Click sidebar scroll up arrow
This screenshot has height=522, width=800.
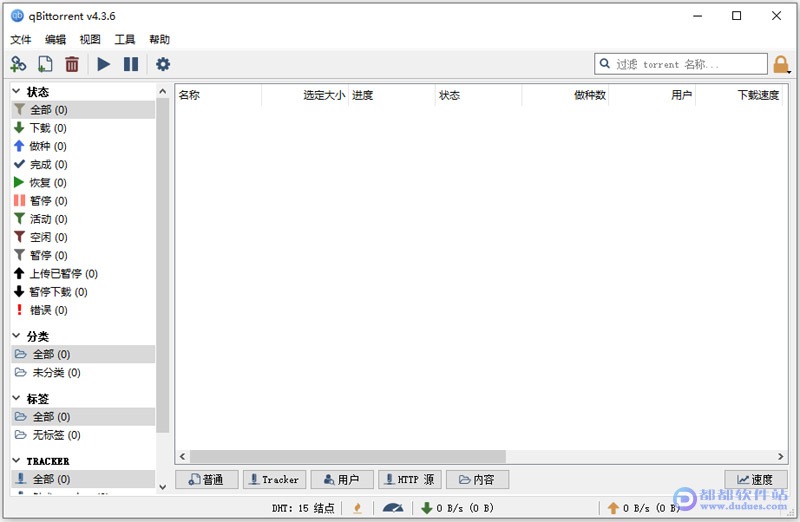163,91
